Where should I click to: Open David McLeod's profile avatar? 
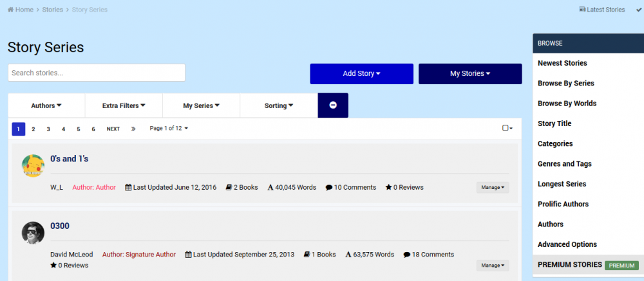click(33, 232)
